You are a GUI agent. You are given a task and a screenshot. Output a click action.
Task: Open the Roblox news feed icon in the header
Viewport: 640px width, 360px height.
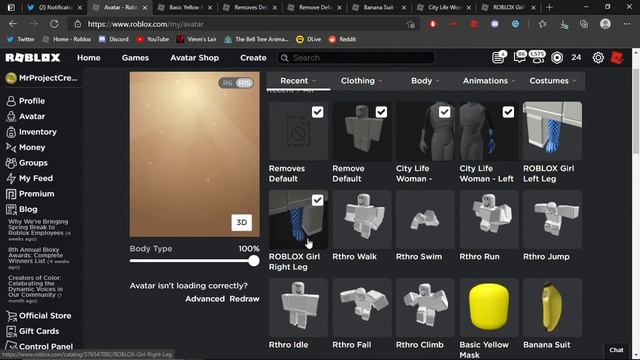pos(498,58)
